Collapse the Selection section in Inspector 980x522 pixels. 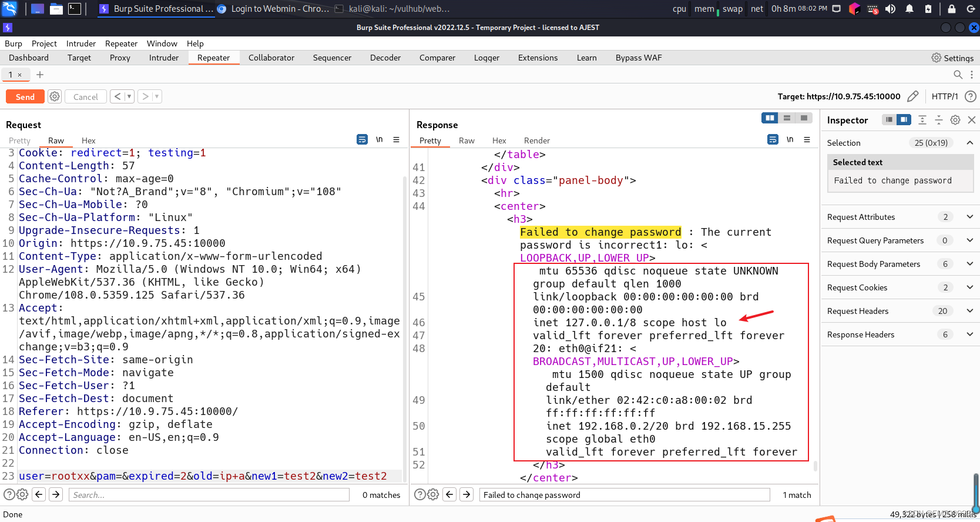(970, 143)
